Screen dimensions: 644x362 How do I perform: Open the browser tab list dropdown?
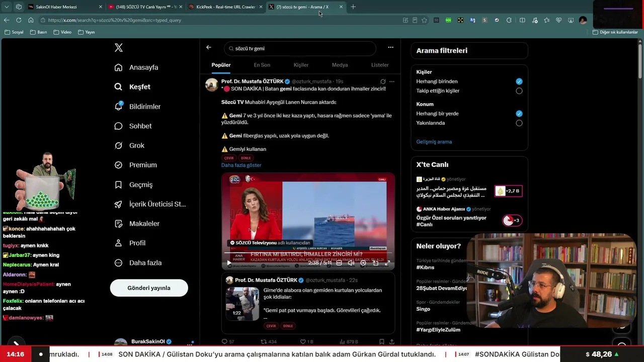tap(7, 7)
